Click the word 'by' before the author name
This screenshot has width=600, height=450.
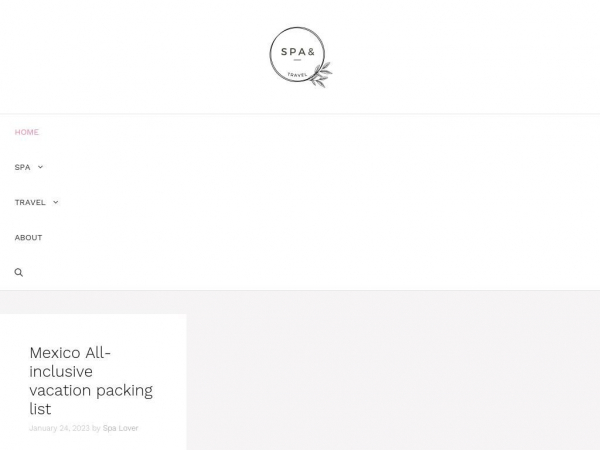click(96, 428)
